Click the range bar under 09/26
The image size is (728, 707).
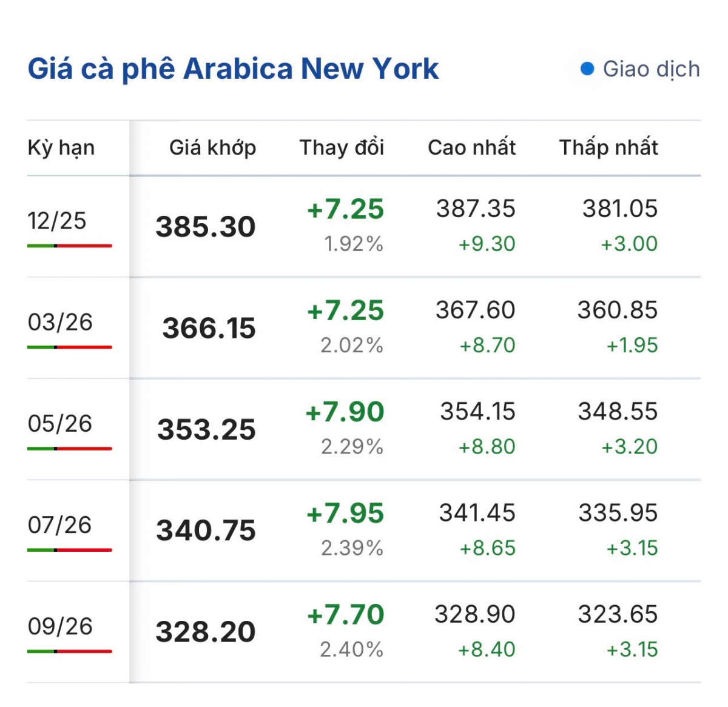point(70,651)
